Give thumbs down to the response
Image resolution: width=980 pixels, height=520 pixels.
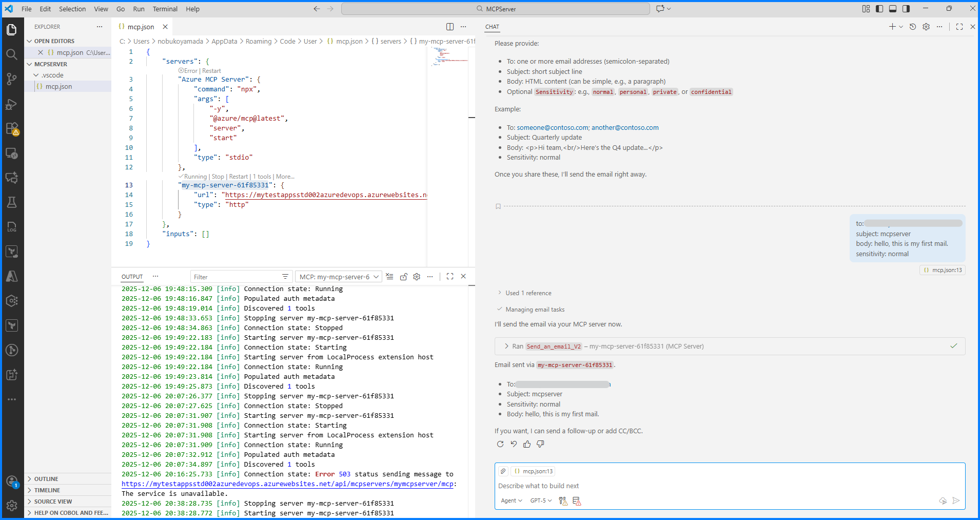point(540,444)
